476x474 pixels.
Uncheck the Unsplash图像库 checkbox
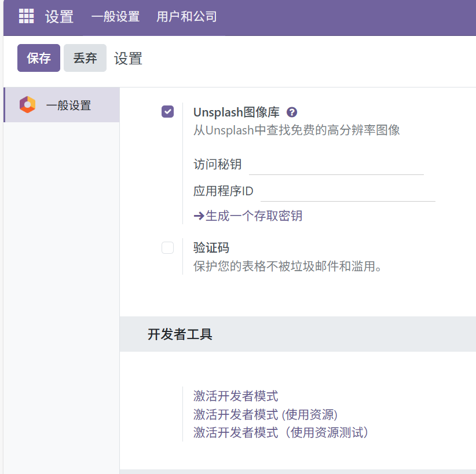[167, 112]
